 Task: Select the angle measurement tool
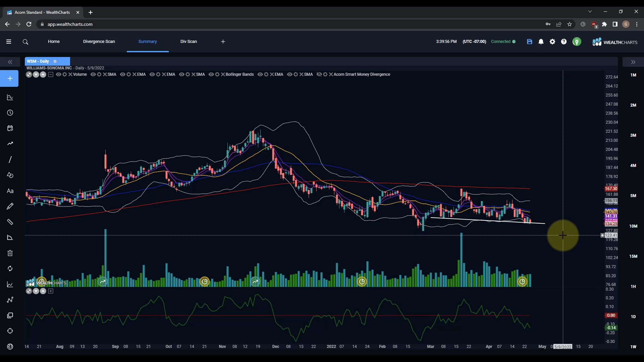click(x=10, y=237)
